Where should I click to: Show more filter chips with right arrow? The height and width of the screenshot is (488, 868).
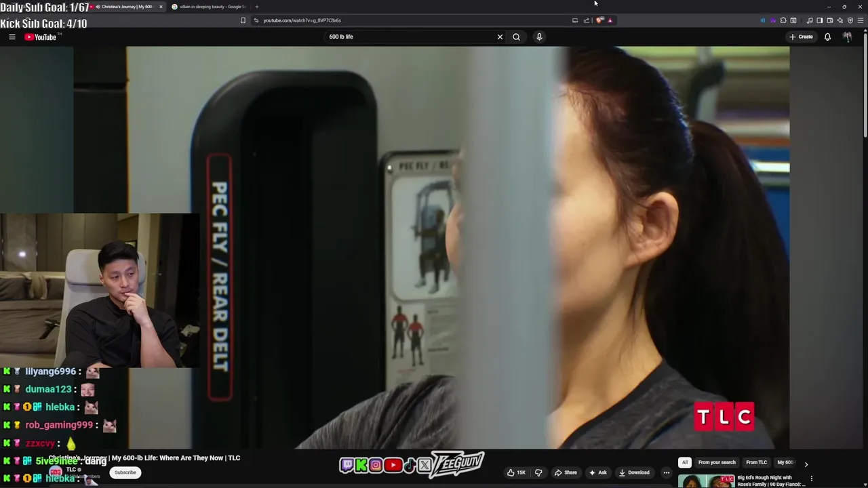806,464
